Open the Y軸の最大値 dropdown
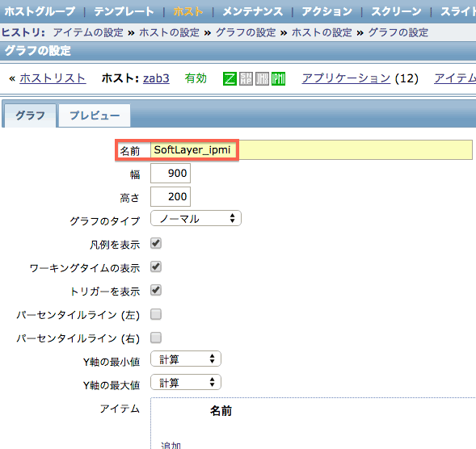 coord(186,382)
